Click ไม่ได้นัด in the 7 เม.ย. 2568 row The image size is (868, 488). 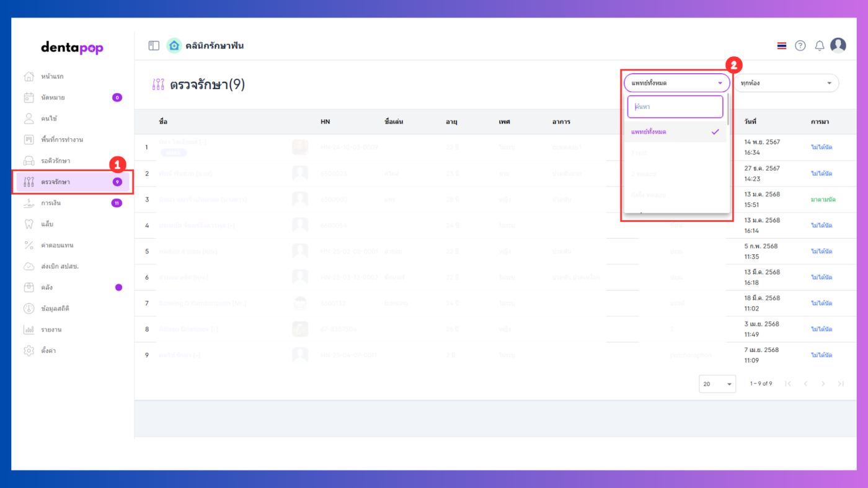coord(821,355)
